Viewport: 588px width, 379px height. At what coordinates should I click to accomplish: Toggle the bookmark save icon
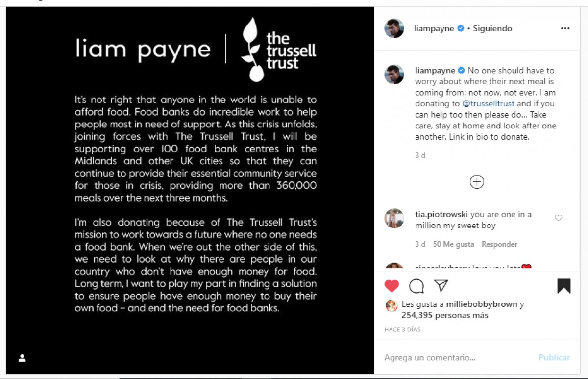point(564,286)
